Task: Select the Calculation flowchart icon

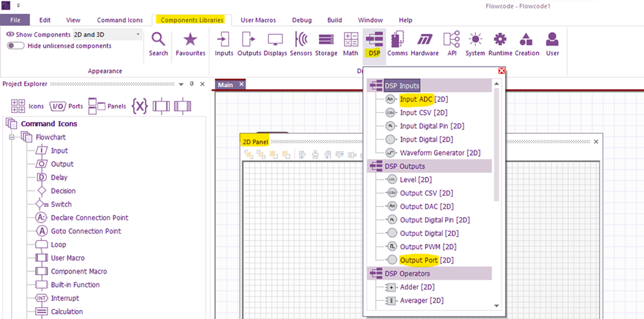Action: click(59, 311)
